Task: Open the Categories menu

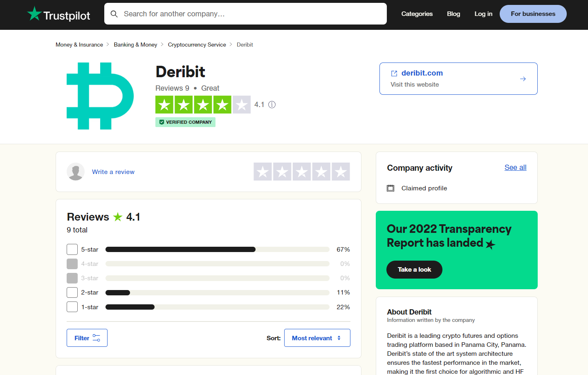Action: pos(417,14)
